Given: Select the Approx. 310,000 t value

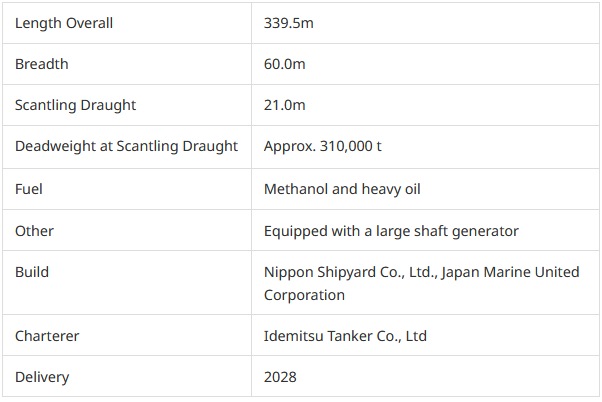Looking at the screenshot, I should [323, 146].
